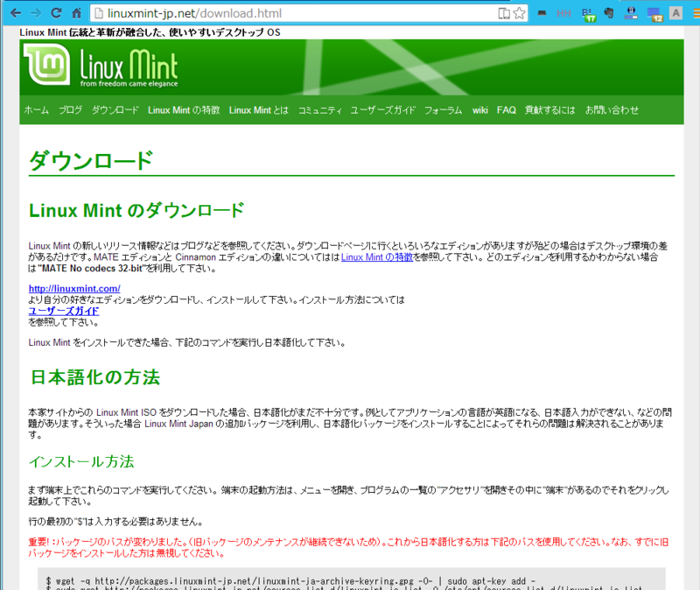
Task: Open Hatena Bookmark extension with badge 17
Action: coord(589,14)
